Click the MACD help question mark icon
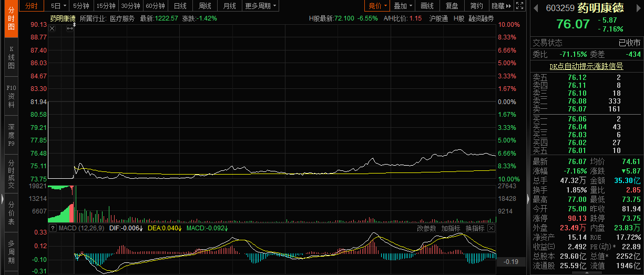The width and height of the screenshot is (644, 275). point(53,228)
